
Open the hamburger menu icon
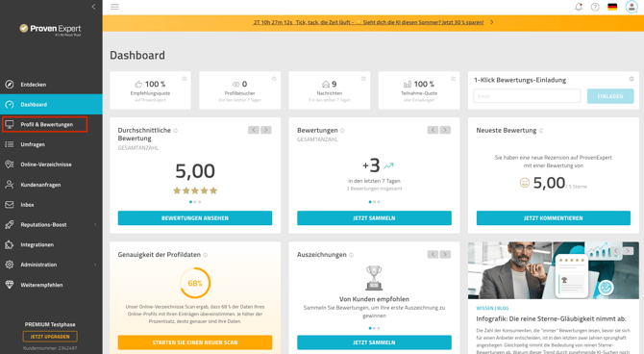click(114, 7)
